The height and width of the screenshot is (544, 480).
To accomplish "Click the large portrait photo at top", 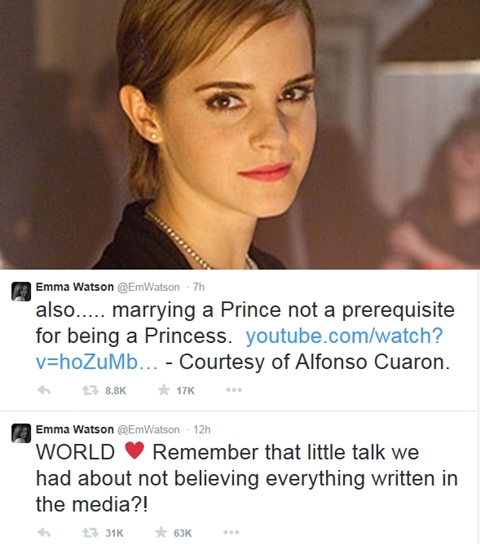I will pyautogui.click(x=240, y=135).
